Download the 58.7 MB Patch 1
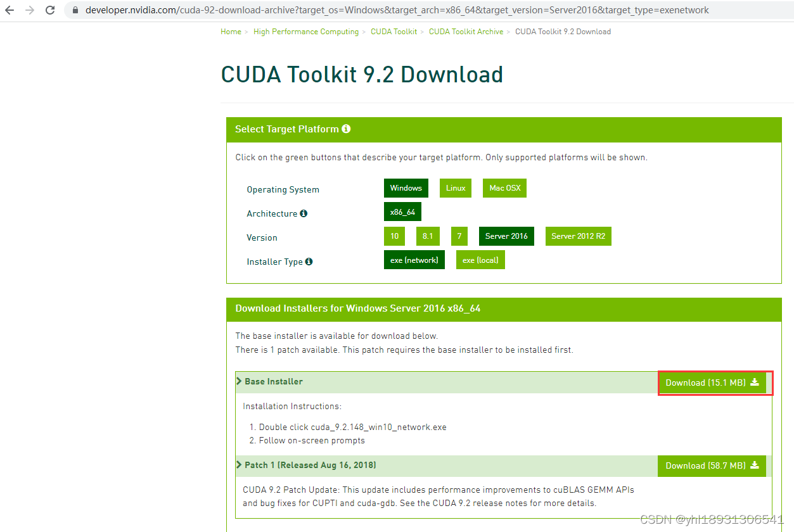The image size is (794, 532). tap(712, 465)
